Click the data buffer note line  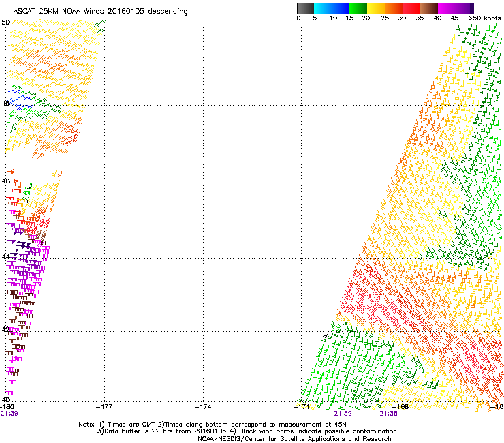pos(247,431)
